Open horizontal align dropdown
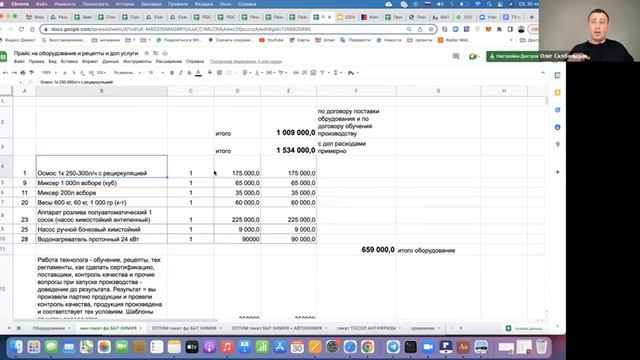640x360 pixels. (x=246, y=73)
